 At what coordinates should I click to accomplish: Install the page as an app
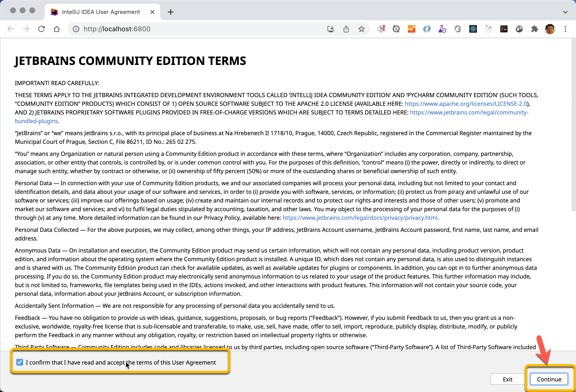point(331,29)
